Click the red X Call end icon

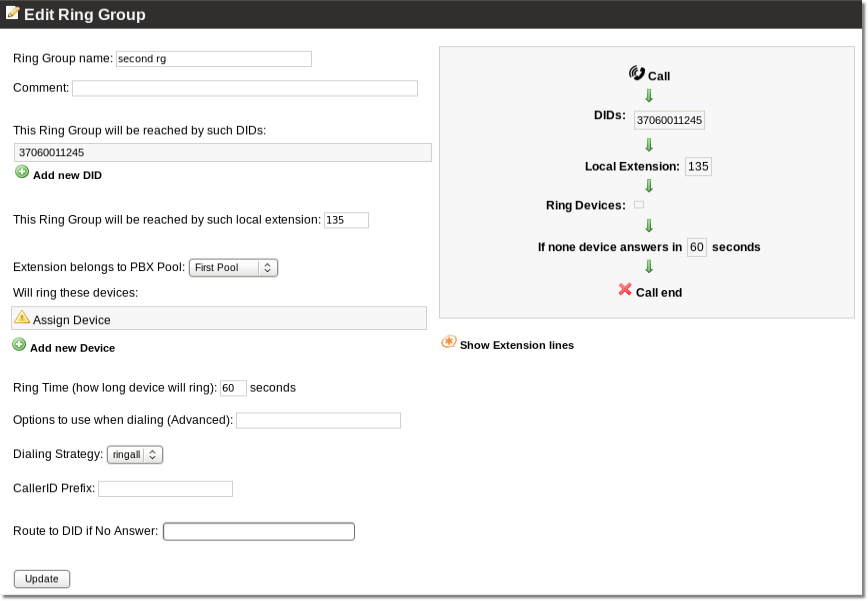[x=625, y=290]
